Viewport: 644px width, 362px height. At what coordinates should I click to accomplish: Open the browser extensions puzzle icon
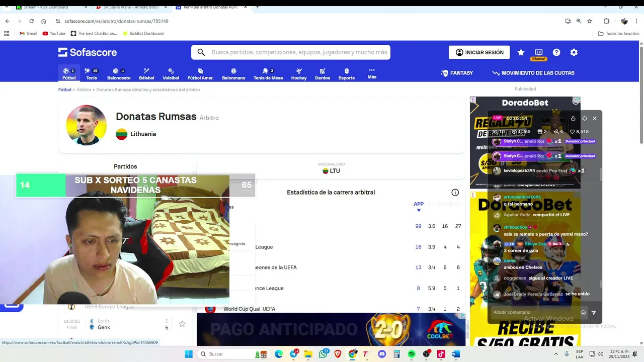(606, 21)
